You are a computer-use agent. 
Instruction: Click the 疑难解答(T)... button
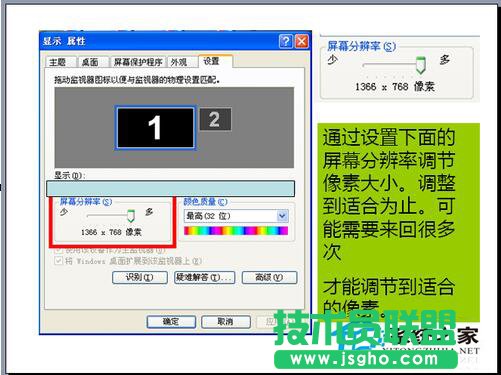click(x=204, y=277)
